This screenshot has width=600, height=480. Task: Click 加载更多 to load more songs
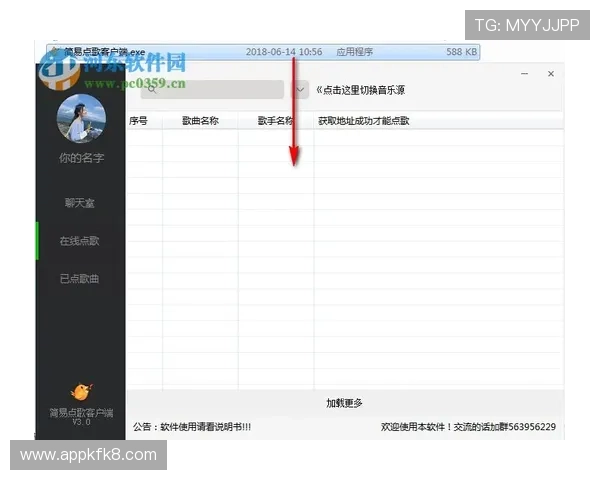coord(344,403)
